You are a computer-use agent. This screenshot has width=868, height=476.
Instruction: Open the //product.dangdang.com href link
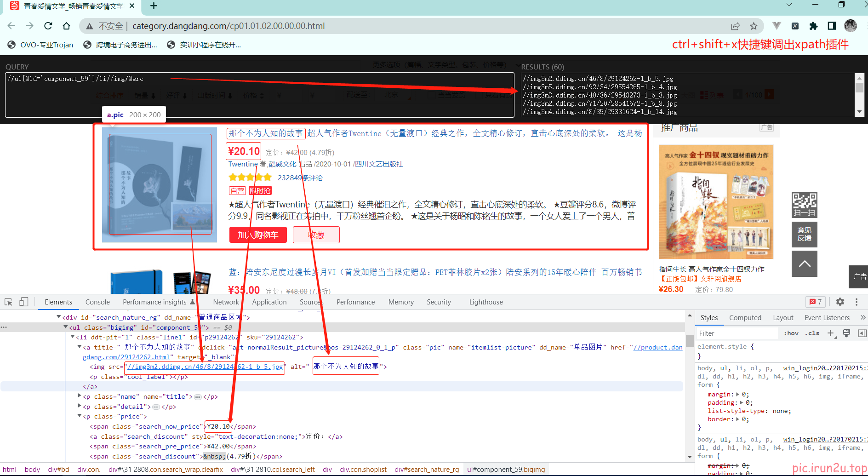[657, 347]
